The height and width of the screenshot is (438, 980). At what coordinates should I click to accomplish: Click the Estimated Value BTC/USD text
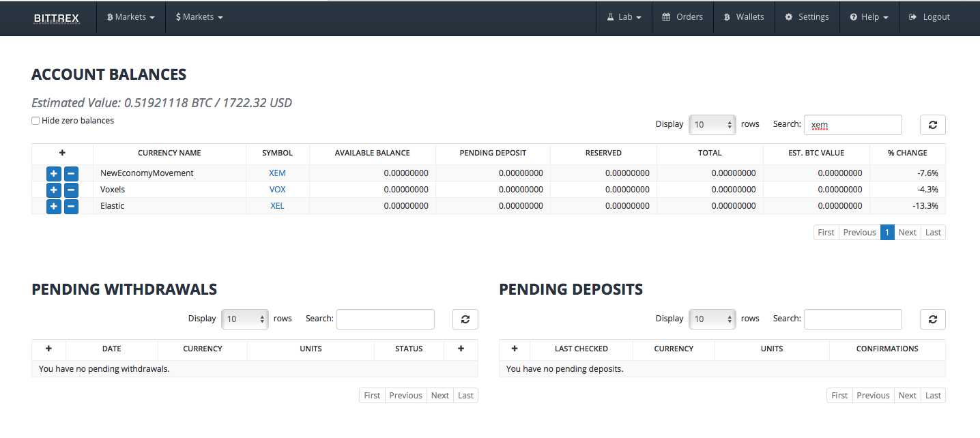coord(162,103)
